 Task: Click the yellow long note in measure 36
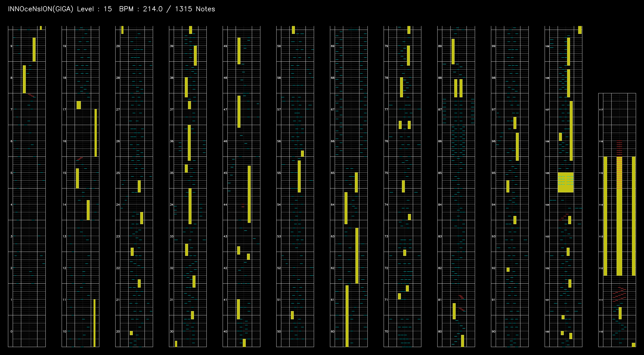[x=189, y=143]
